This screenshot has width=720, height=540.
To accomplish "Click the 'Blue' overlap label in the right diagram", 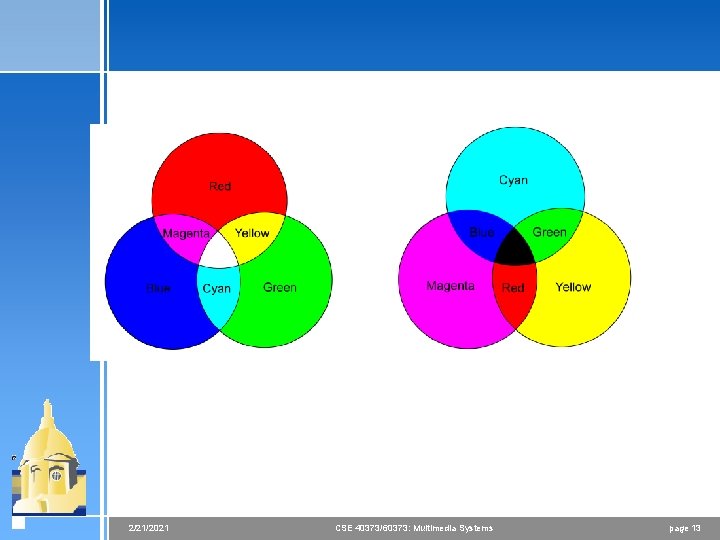I will (x=482, y=232).
